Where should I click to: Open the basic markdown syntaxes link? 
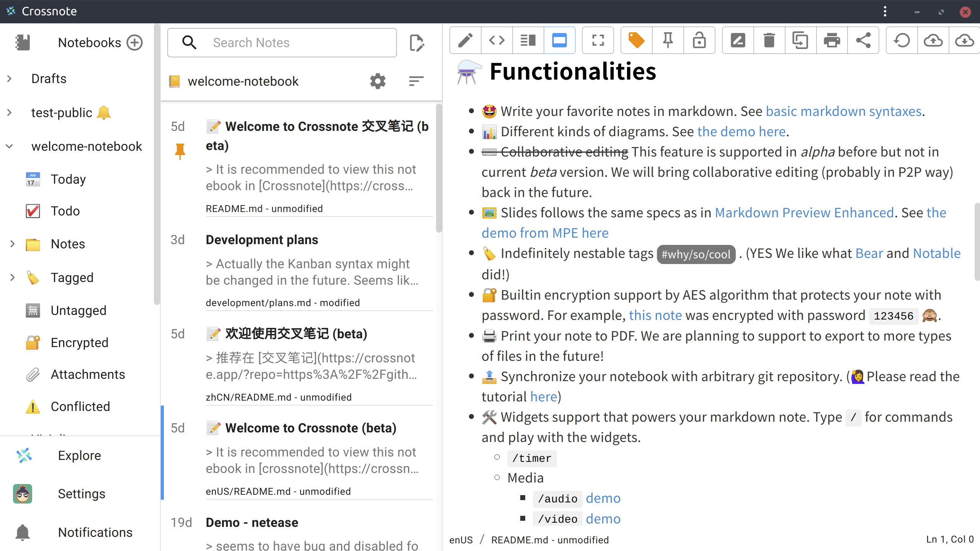(x=843, y=111)
